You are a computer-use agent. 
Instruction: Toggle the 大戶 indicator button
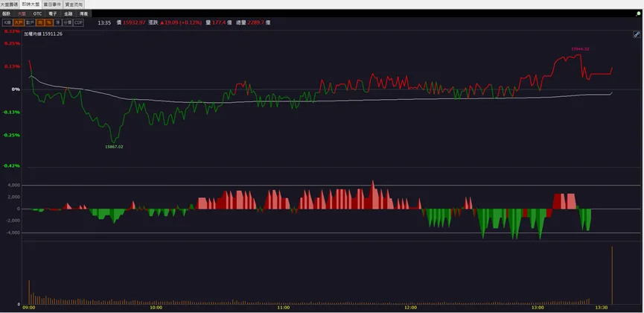pos(19,22)
